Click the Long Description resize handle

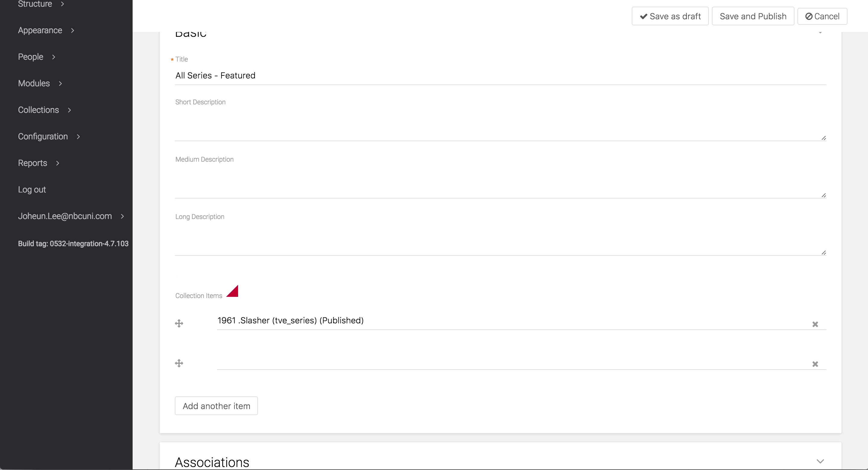pyautogui.click(x=823, y=252)
